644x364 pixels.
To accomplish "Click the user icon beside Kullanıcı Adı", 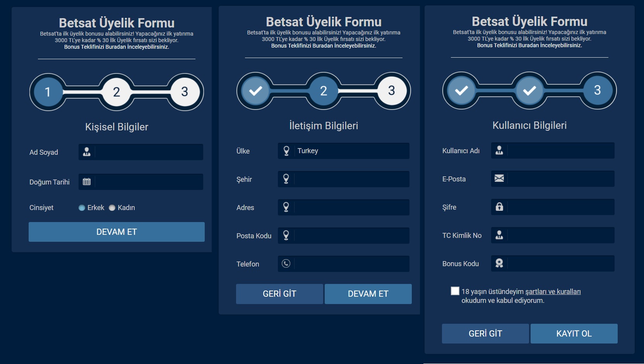I will click(499, 150).
